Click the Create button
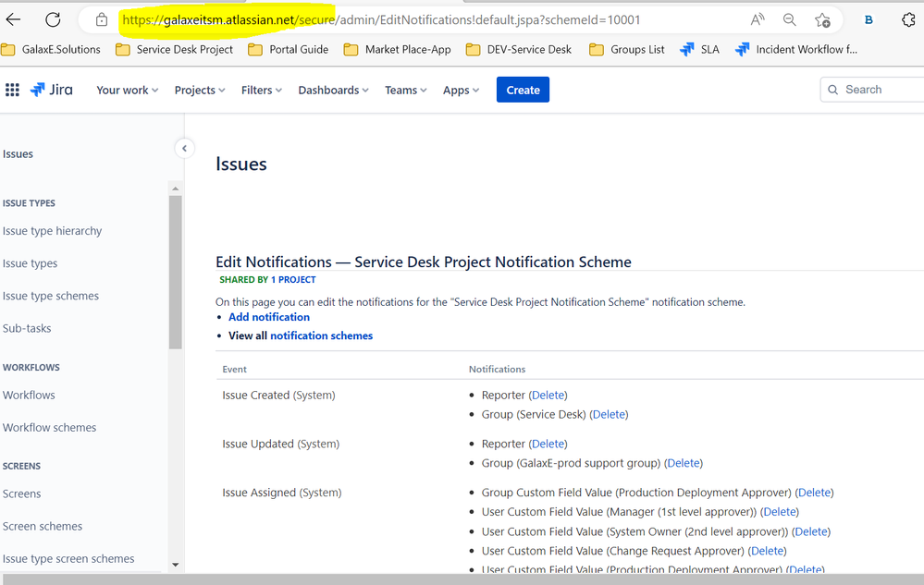 pyautogui.click(x=523, y=90)
